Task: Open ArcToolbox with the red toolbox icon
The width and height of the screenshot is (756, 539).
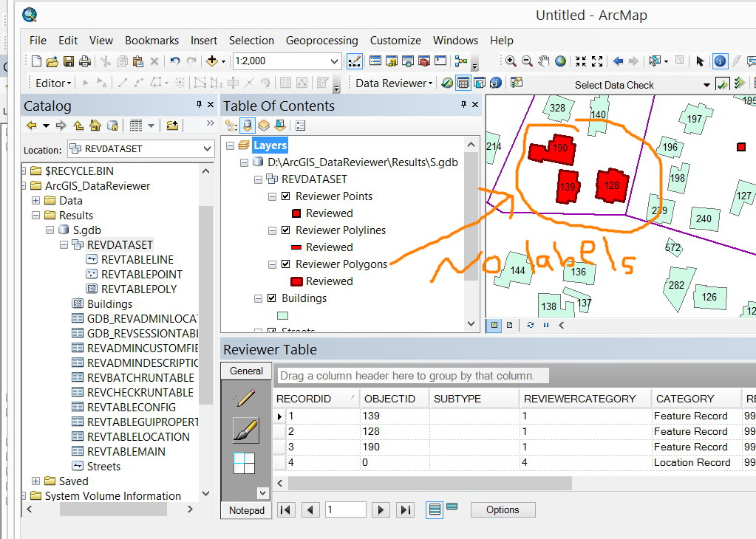Action: tap(423, 61)
